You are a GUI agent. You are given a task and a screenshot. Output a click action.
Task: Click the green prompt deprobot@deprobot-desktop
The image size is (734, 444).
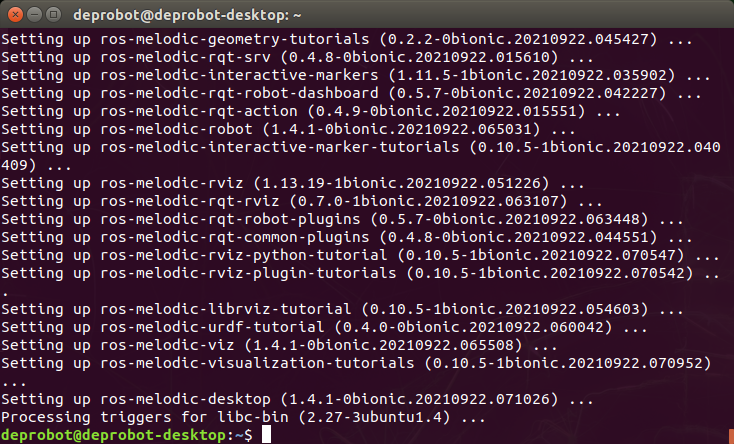click(x=113, y=435)
